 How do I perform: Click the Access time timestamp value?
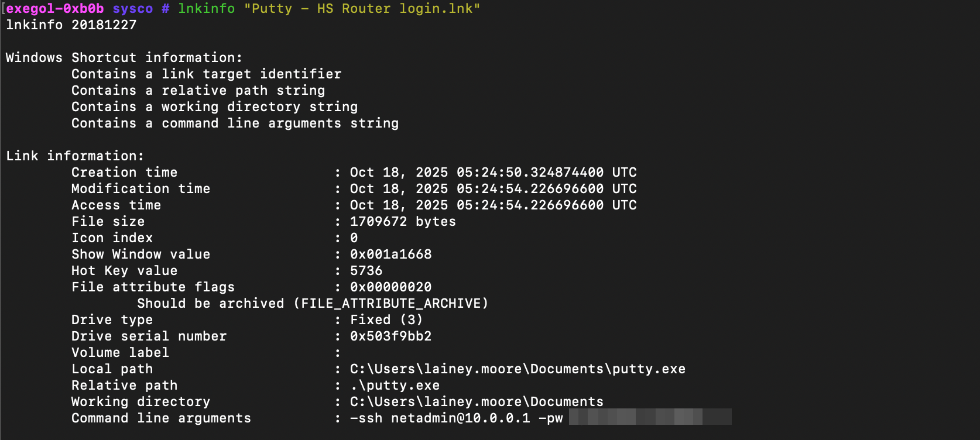(493, 205)
